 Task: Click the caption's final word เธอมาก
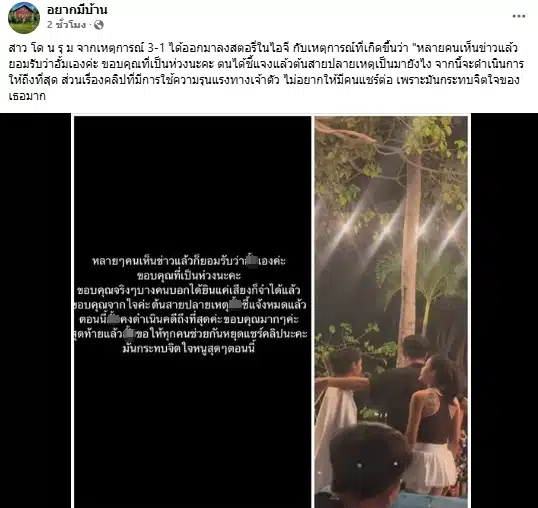tap(27, 96)
